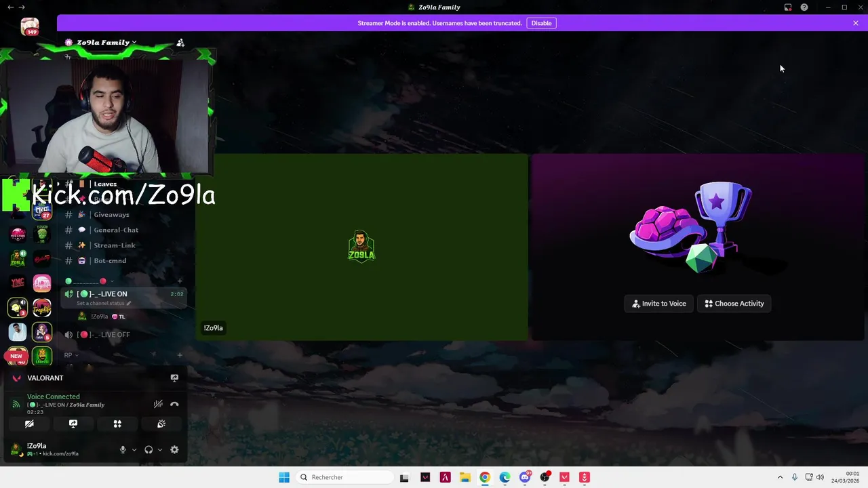Navigate forward with the right arrow
This screenshot has height=488, width=868.
(22, 7)
